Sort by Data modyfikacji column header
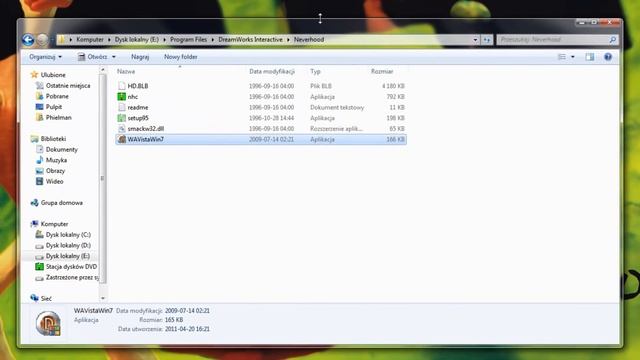 point(272,71)
